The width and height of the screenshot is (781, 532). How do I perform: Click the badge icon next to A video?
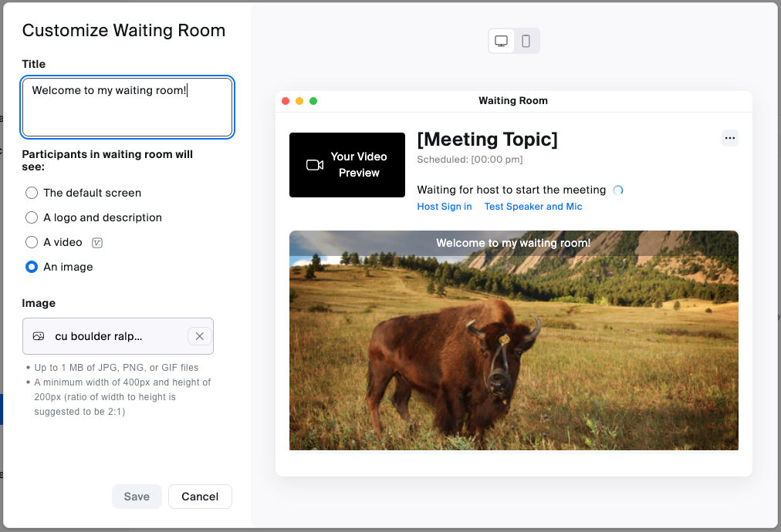click(x=97, y=243)
